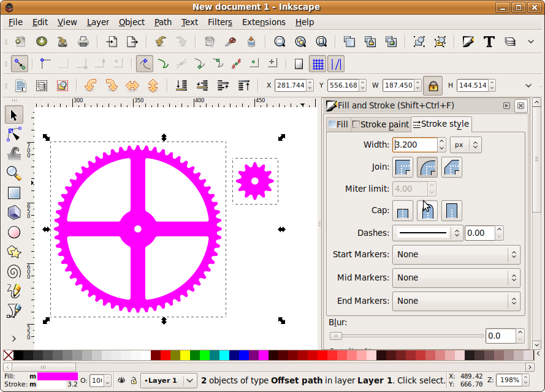Viewport: 545px width, 392px height.
Task: Pick the Zoom magnifier tool
Action: coord(14,173)
